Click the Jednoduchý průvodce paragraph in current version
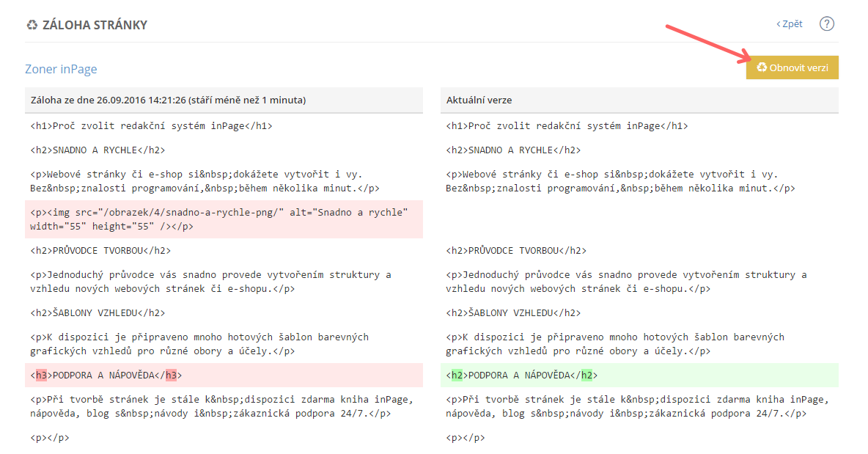 [625, 282]
